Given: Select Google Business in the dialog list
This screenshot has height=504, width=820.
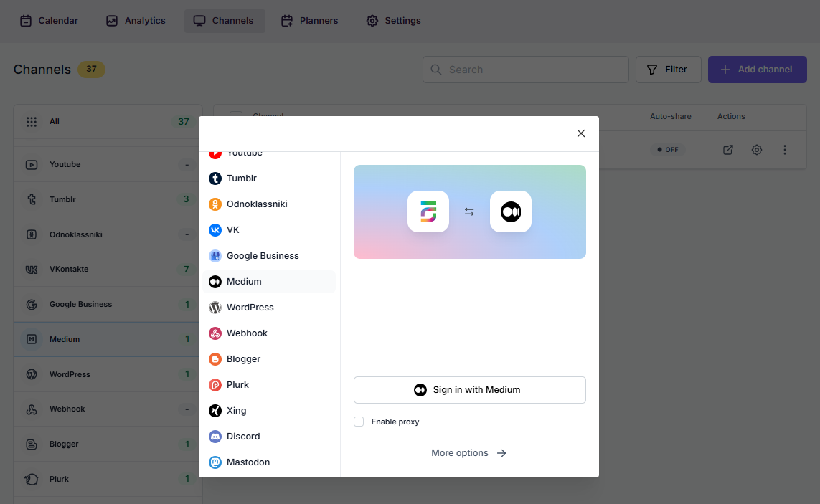Looking at the screenshot, I should tap(269, 256).
